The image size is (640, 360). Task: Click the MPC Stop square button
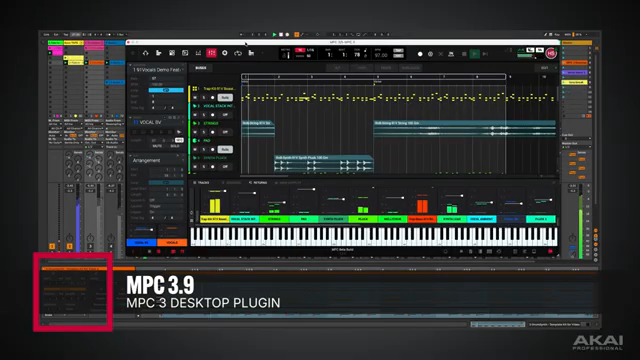464,54
